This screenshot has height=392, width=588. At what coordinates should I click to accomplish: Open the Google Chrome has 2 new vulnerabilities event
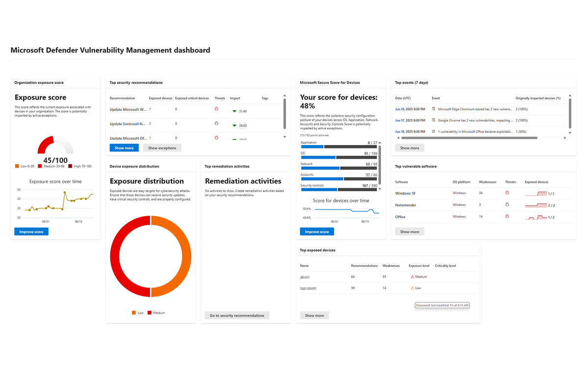(x=475, y=121)
